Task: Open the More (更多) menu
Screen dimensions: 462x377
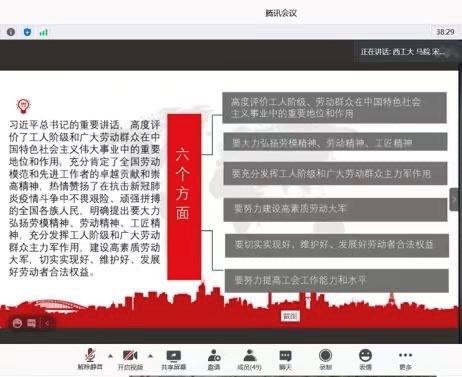Action: pyautogui.click(x=405, y=359)
